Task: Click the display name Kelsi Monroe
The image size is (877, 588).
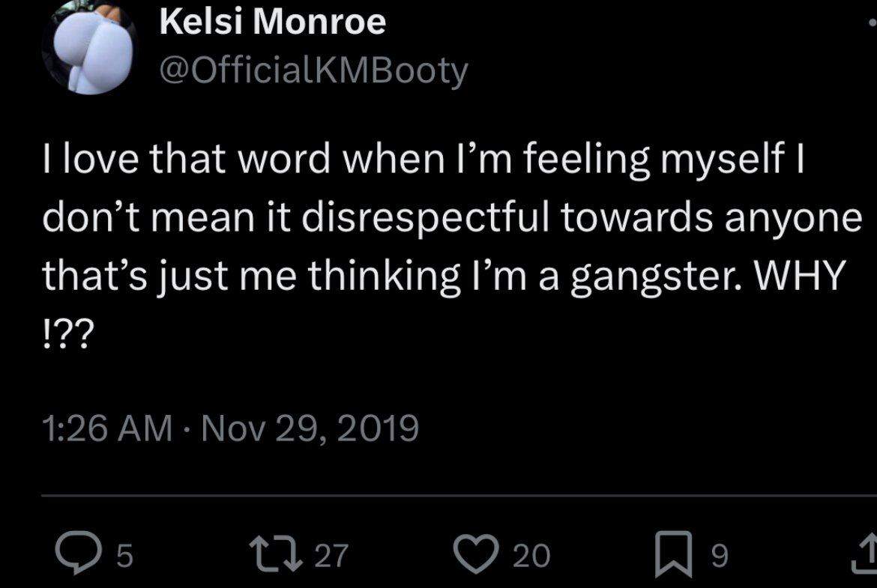Action: 273,23
